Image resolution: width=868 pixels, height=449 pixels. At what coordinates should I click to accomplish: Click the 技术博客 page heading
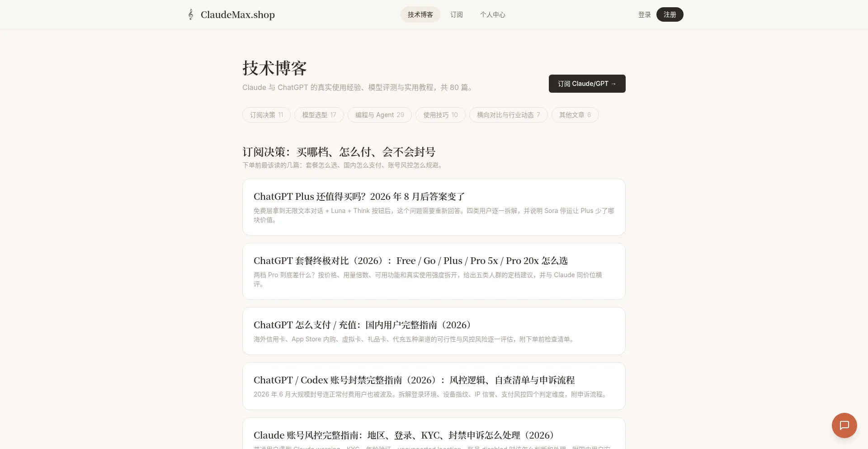274,68
